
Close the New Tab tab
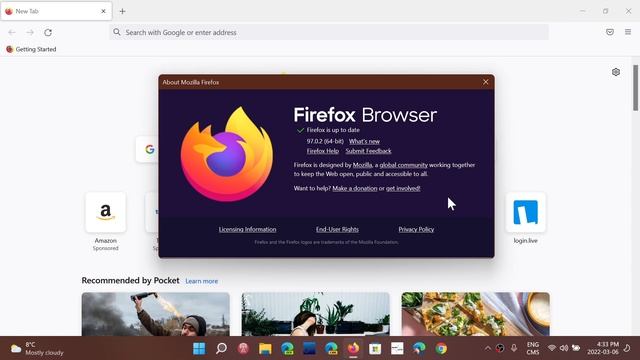click(103, 11)
